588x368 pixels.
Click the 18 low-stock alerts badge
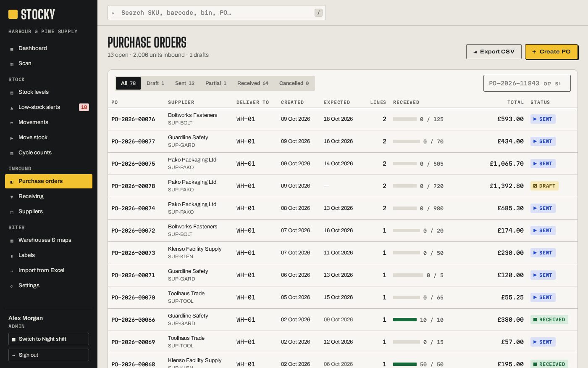tap(84, 107)
